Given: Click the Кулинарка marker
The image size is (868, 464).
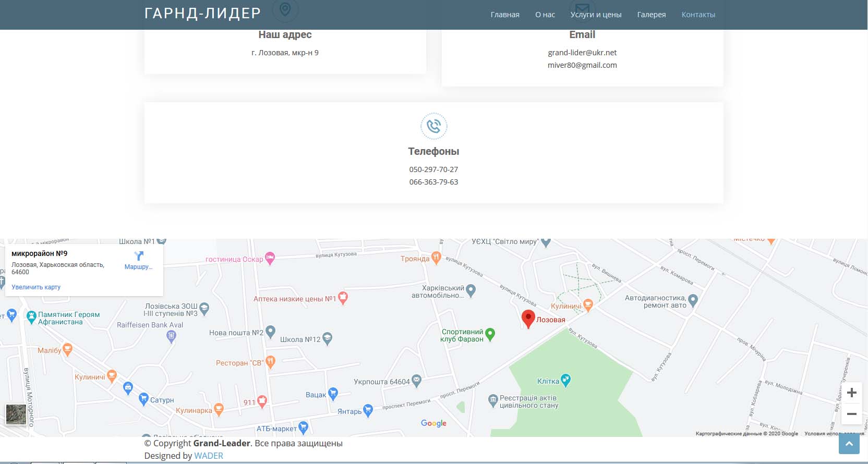Looking at the screenshot, I should 219,410.
